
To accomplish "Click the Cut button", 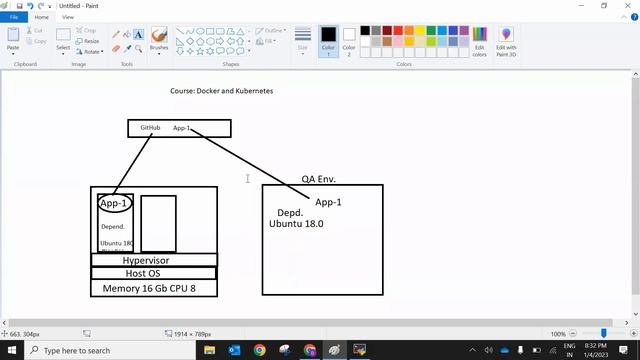I will pos(35,31).
